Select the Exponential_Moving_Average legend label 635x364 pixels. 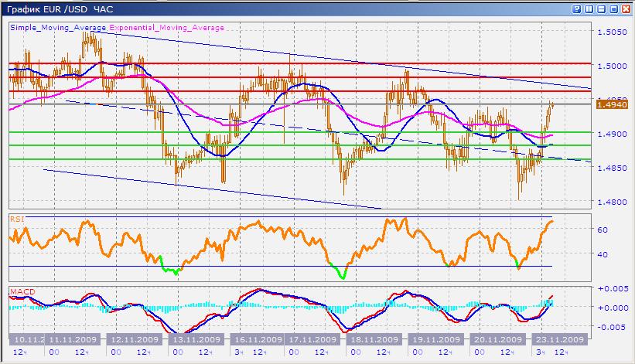pos(167,27)
